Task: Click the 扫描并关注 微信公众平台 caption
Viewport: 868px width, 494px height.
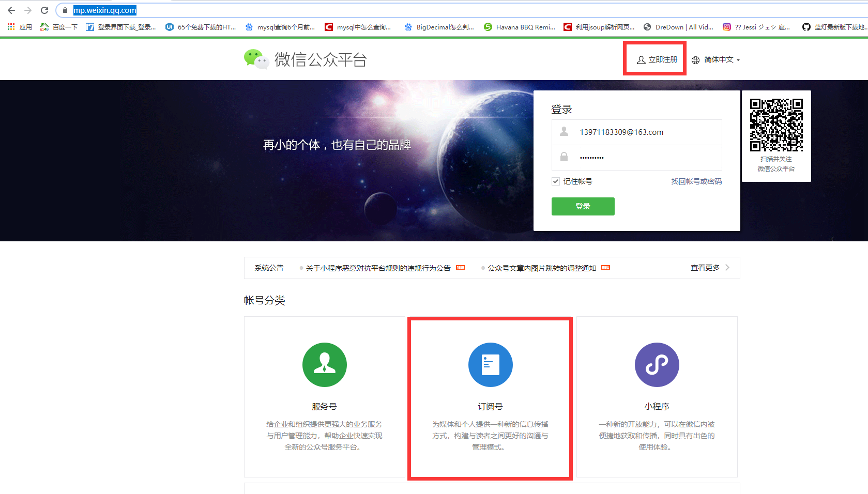Action: click(x=776, y=164)
